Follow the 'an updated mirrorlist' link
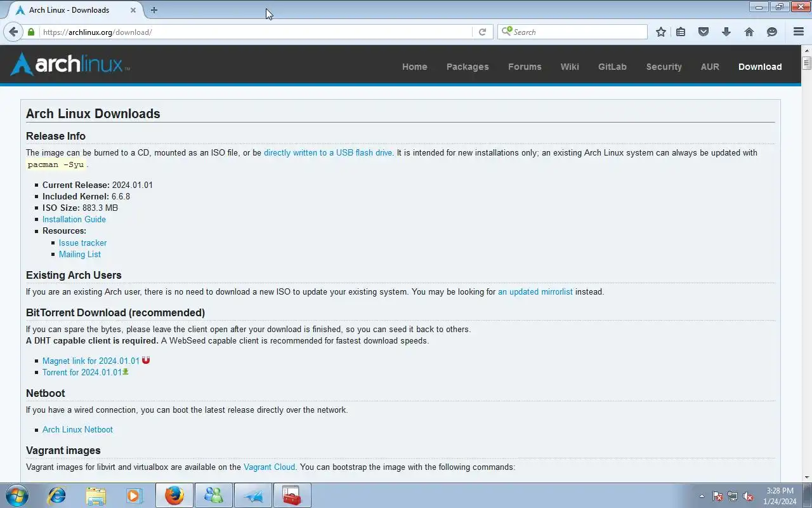This screenshot has height=508, width=812. coord(535,291)
